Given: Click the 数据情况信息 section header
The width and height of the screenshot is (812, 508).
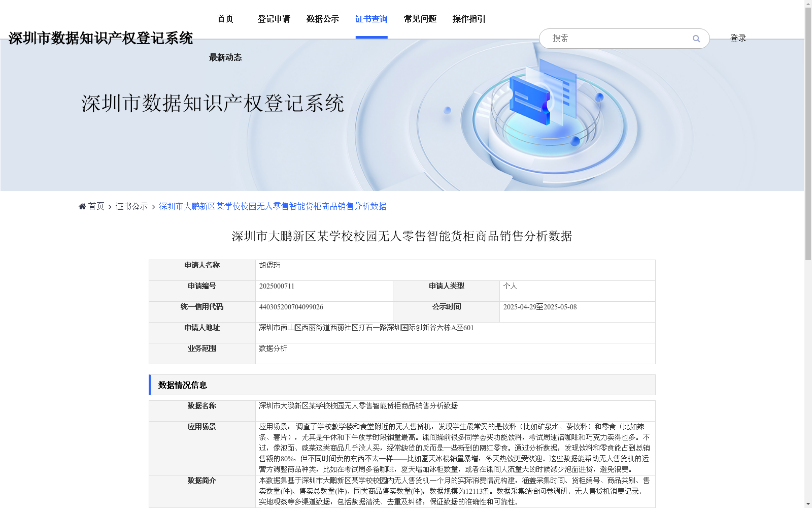Looking at the screenshot, I should (402, 385).
